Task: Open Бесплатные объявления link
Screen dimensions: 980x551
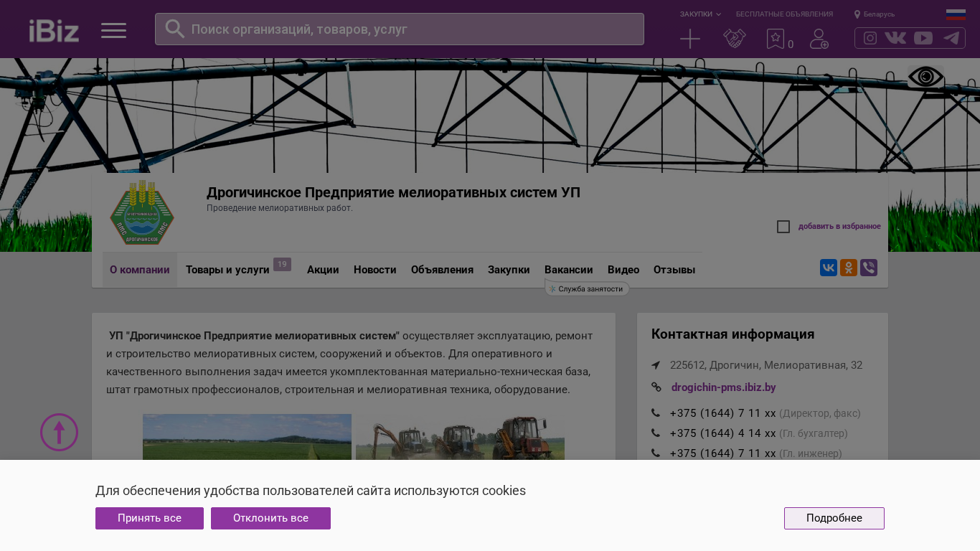Action: [x=785, y=14]
